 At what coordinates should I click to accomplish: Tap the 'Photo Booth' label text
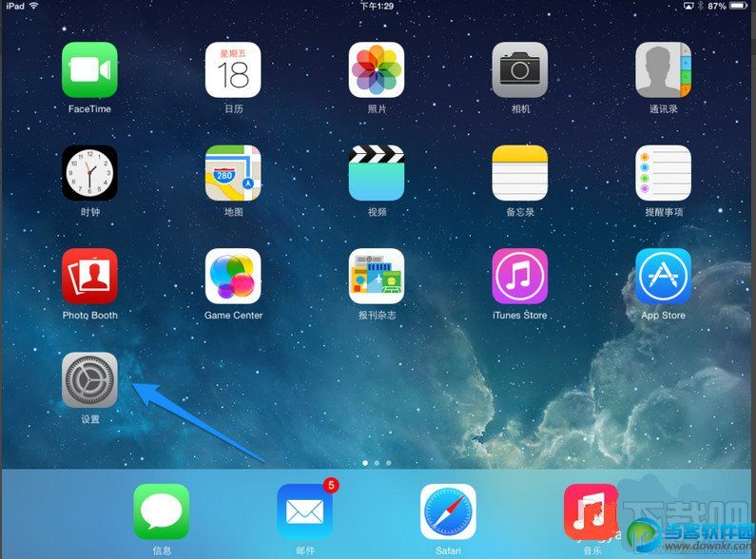coord(90,316)
